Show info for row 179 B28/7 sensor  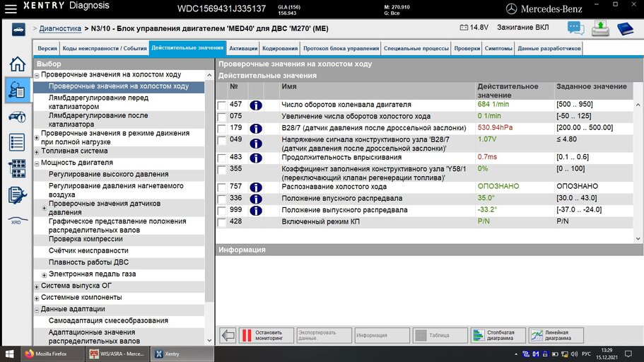[x=256, y=129]
